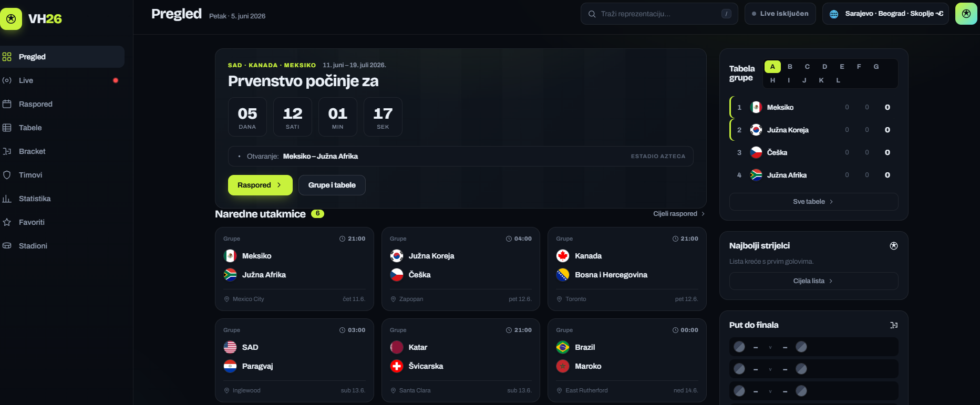The width and height of the screenshot is (980, 405).
Task: Select group J tab
Action: coord(804,80)
